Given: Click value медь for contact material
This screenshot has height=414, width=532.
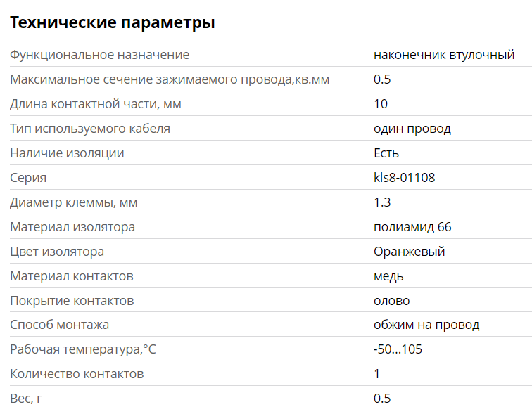Looking at the screenshot, I should coord(388,276).
